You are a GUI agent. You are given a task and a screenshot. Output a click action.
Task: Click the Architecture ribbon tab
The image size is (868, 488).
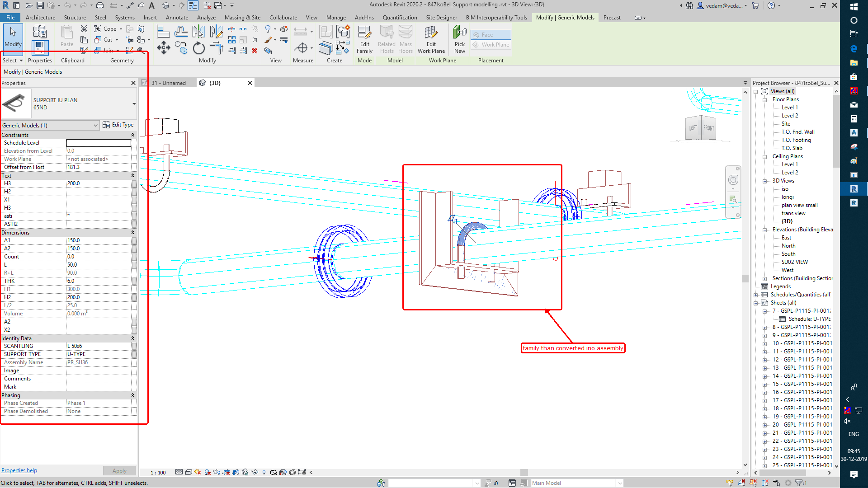tap(40, 17)
